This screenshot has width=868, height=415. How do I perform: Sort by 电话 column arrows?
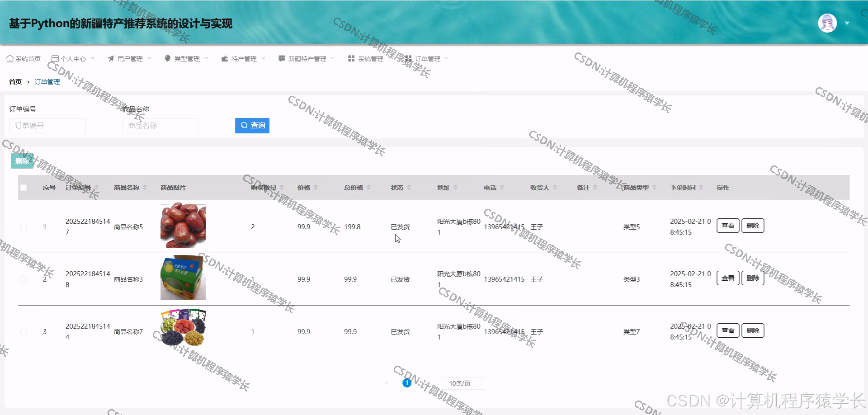pyautogui.click(x=502, y=188)
